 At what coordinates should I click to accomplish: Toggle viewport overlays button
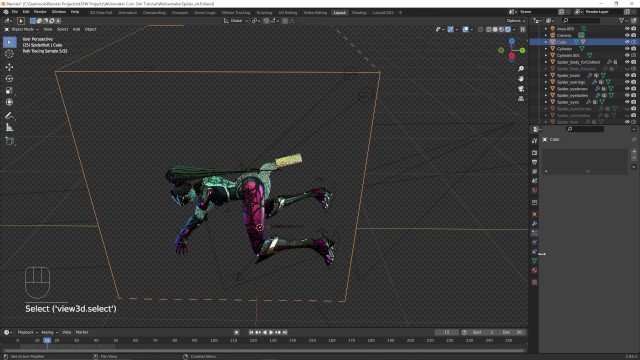[465, 29]
